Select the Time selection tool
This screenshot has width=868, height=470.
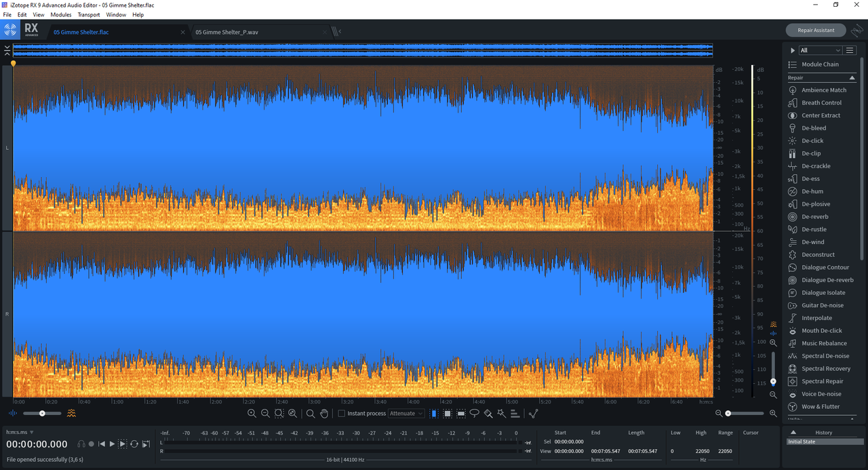tap(434, 413)
